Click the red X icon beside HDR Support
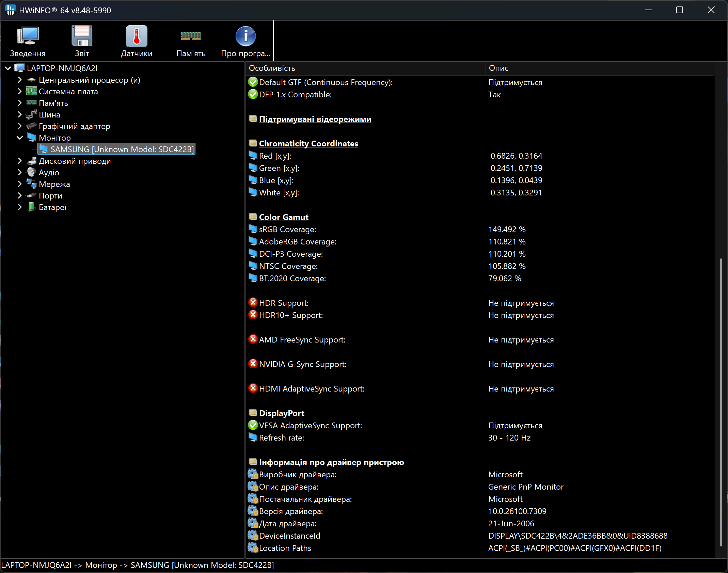728x573 pixels. pyautogui.click(x=253, y=302)
